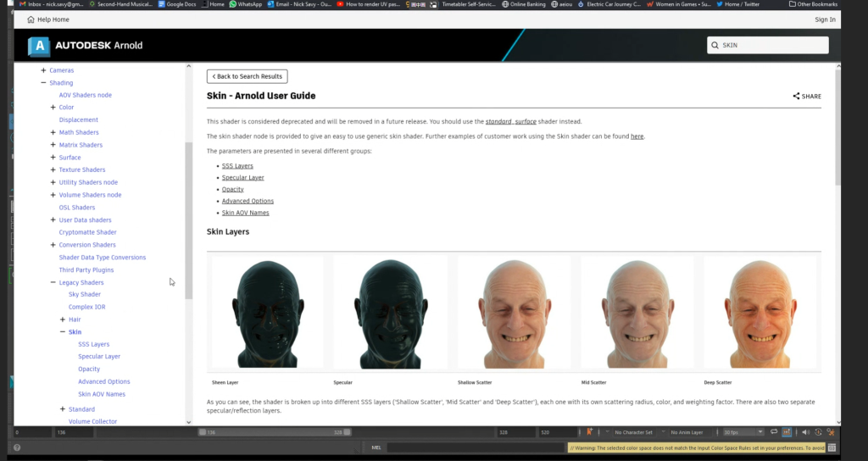Viewport: 868px width, 461px height.
Task: Open Skin AOV Names sidebar sub-item
Action: 102,394
